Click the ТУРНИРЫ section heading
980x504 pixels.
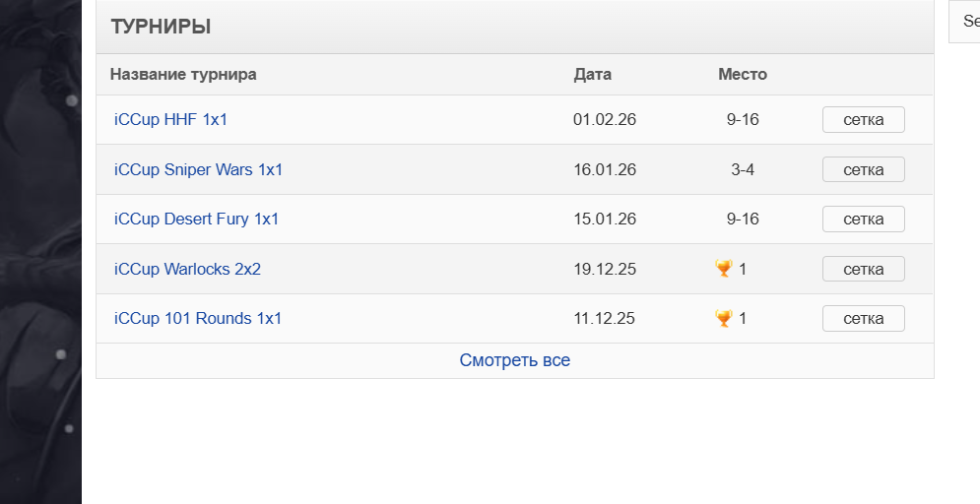(x=161, y=27)
